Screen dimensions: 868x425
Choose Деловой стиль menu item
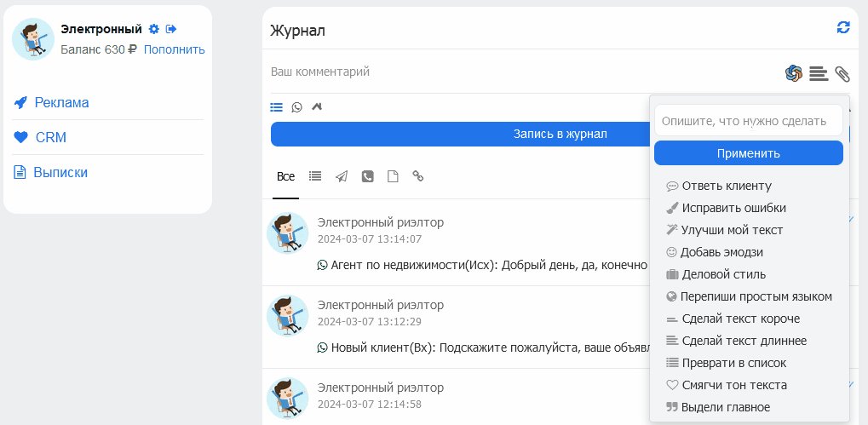click(x=716, y=274)
